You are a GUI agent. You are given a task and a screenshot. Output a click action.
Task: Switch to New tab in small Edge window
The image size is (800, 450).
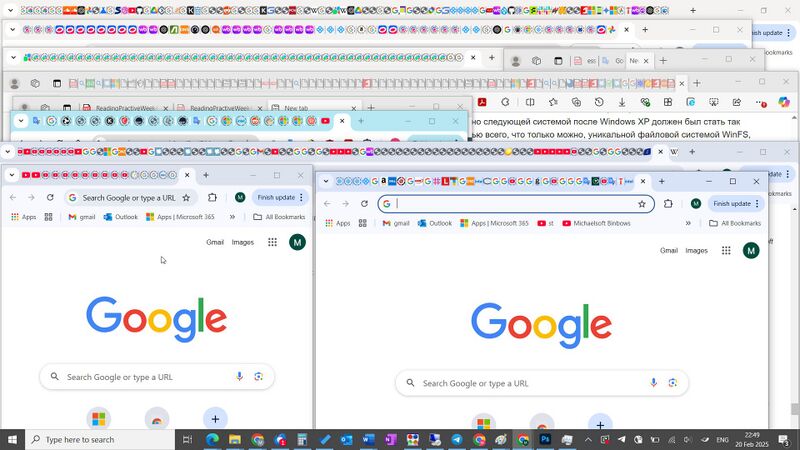coord(313,108)
